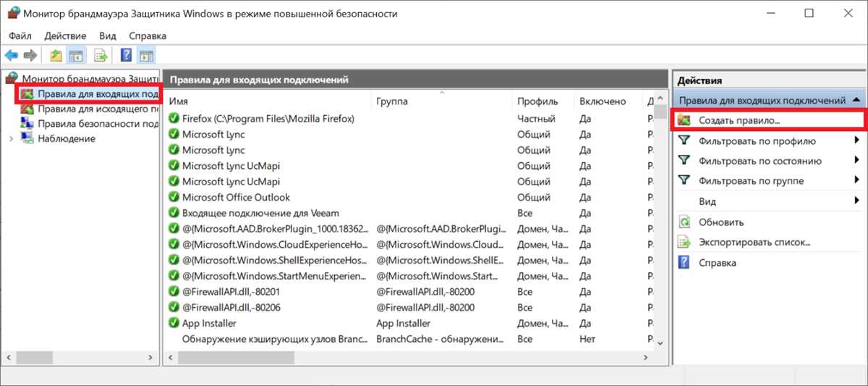Click the Up One Level folder icon

click(x=56, y=55)
